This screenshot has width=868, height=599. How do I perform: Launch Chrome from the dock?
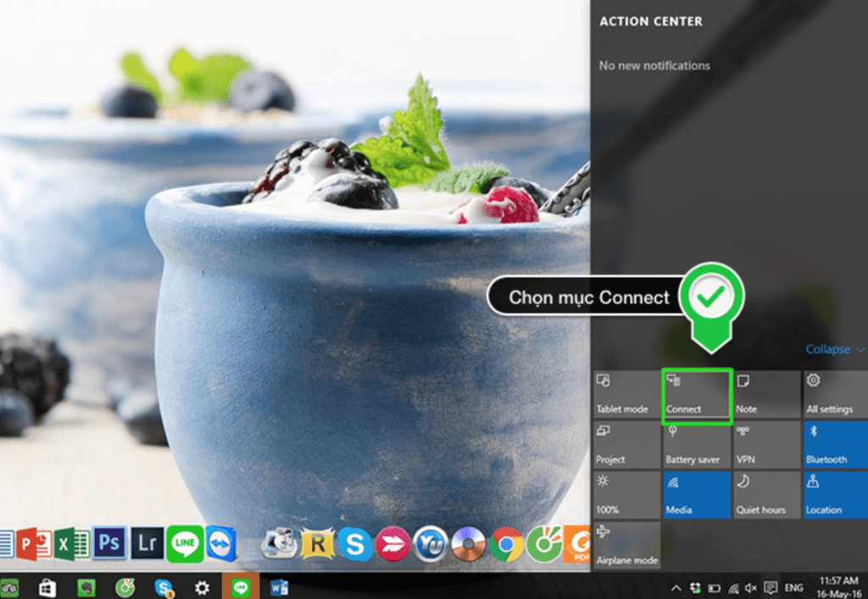coord(506,544)
